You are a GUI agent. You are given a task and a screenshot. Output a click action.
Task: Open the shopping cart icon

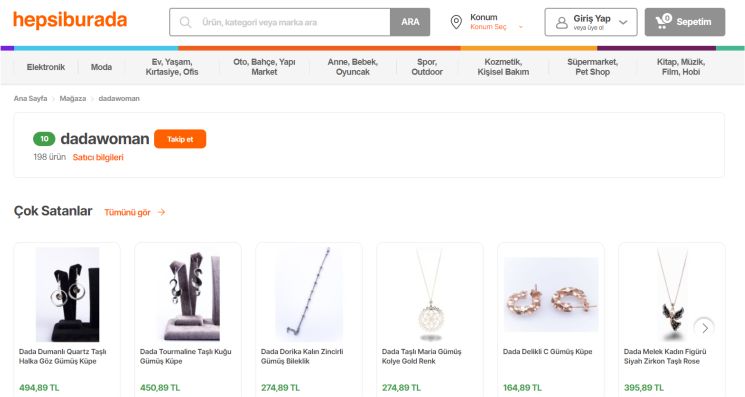pyautogui.click(x=663, y=21)
